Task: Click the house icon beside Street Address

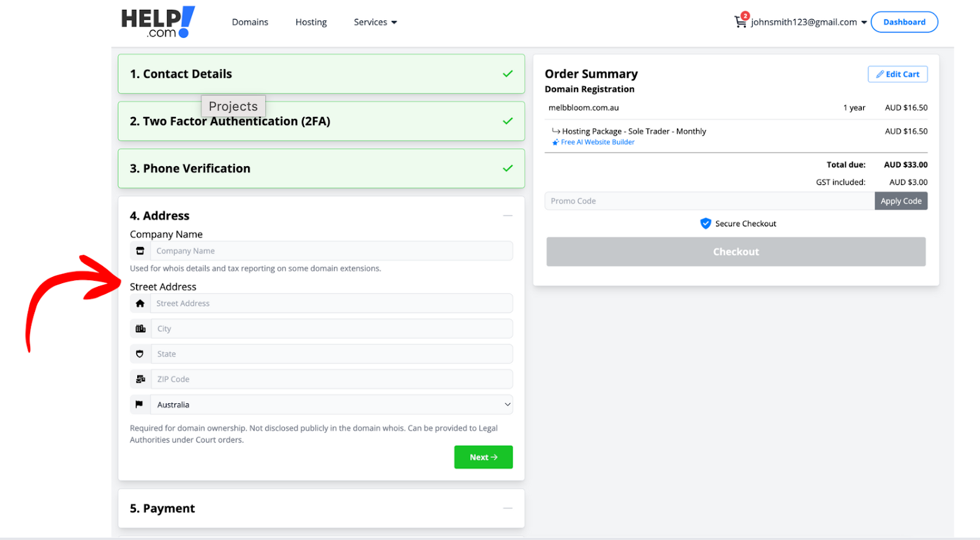Action: point(140,303)
